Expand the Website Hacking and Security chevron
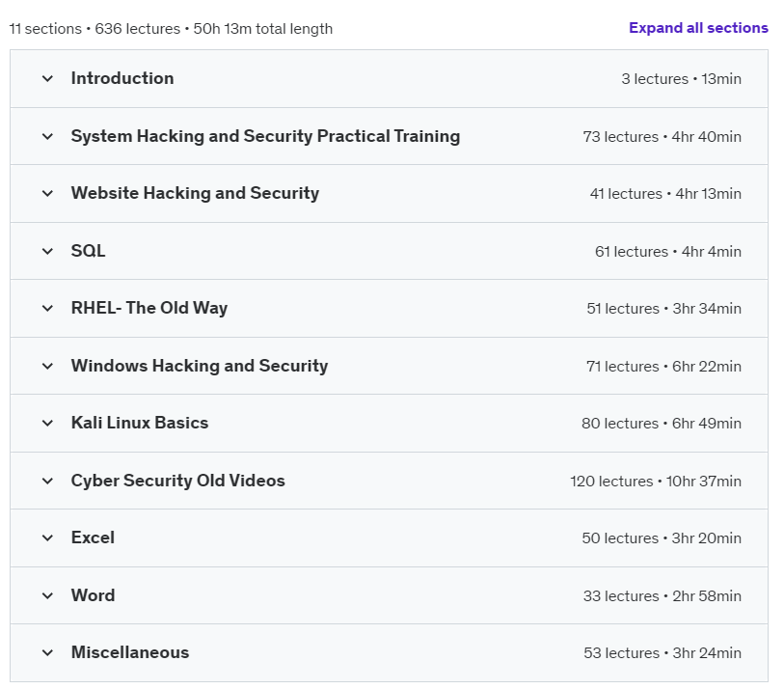784x689 pixels. click(x=47, y=193)
